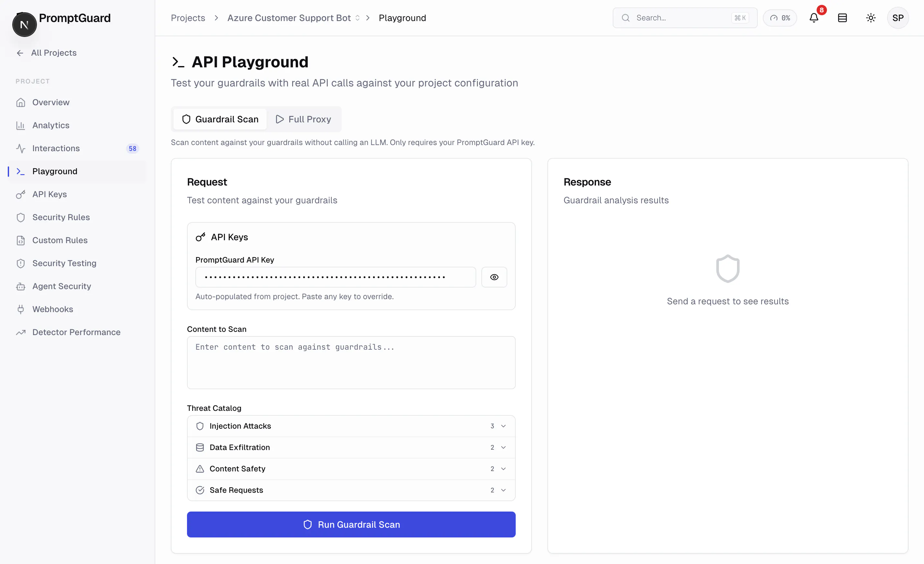Click the magnifier icon in search bar
The image size is (924, 564).
coord(625,17)
